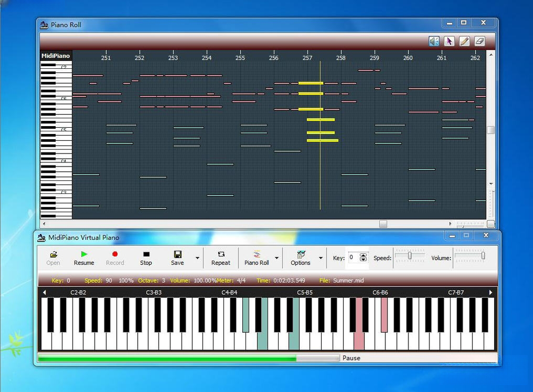533x392 pixels.
Task: Click left arrow of Piano Roll horizontal scrollbar
Action: click(44, 224)
